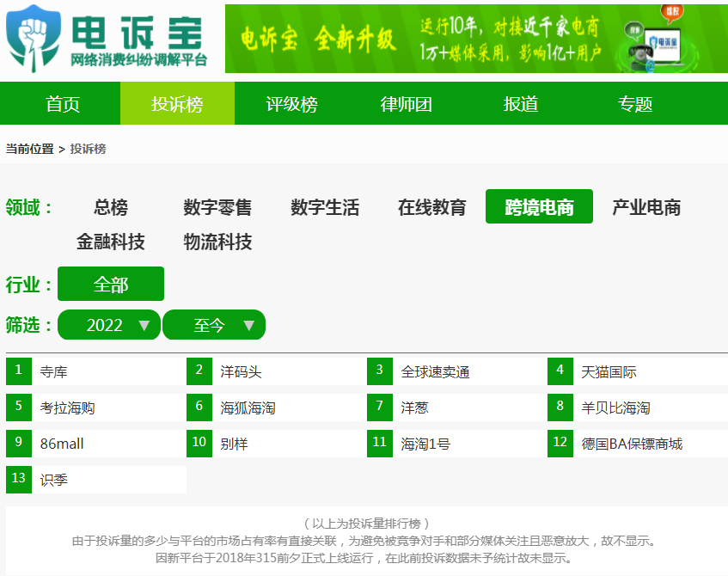Click the 全部 industry button
This screenshot has height=576, width=728.
tap(111, 284)
